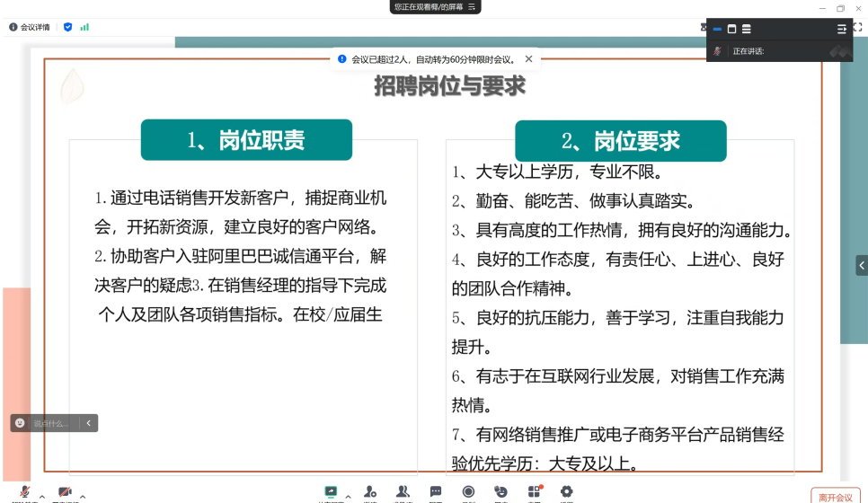
Task: Toggle microphone mute in bottom toolbar
Action: click(x=25, y=493)
